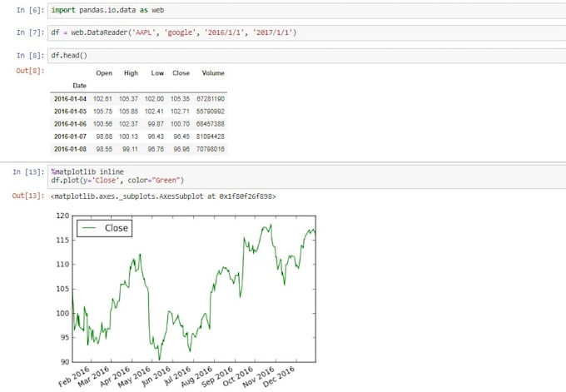Click the 105 y-axis tick label
Viewport: 566px width, 392px height.
pyautogui.click(x=62, y=289)
